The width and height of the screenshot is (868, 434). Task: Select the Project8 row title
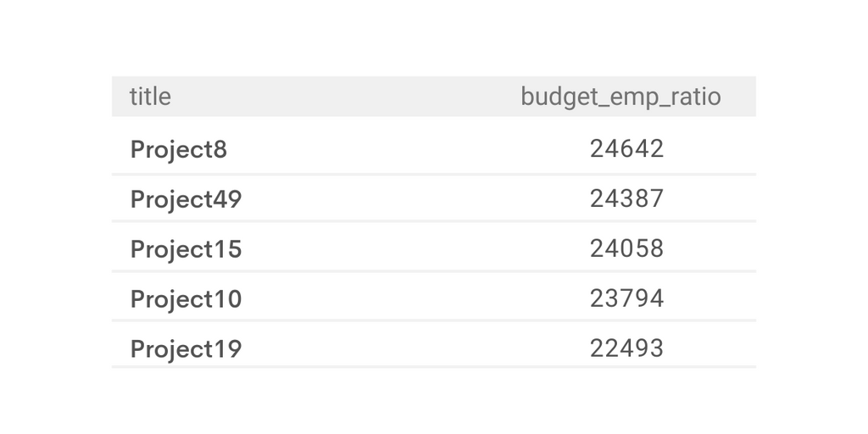coord(179,149)
